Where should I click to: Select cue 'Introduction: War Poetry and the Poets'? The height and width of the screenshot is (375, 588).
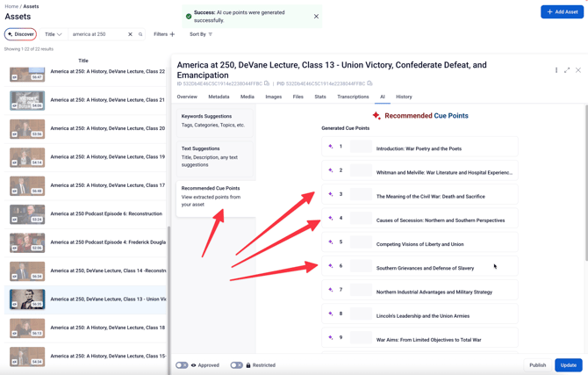click(419, 148)
